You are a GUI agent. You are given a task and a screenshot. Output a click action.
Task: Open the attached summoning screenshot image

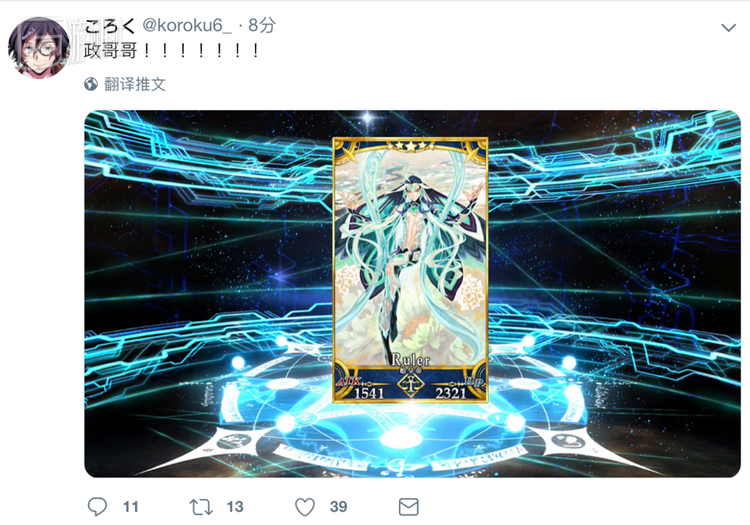point(412,294)
